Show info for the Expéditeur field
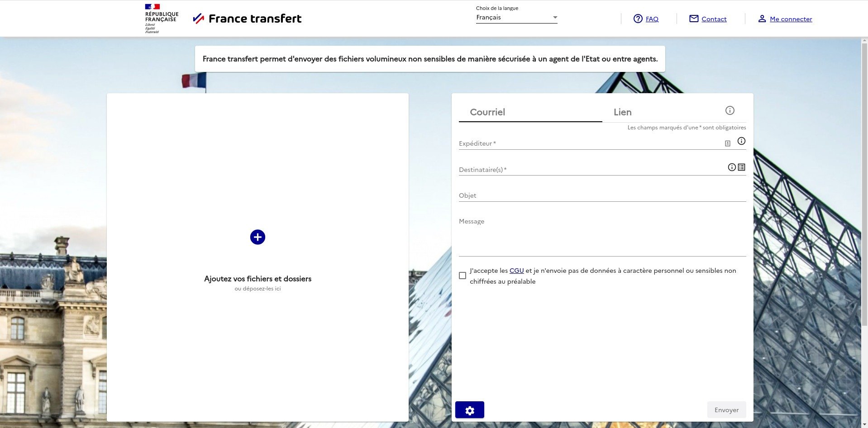868x428 pixels. [x=741, y=141]
